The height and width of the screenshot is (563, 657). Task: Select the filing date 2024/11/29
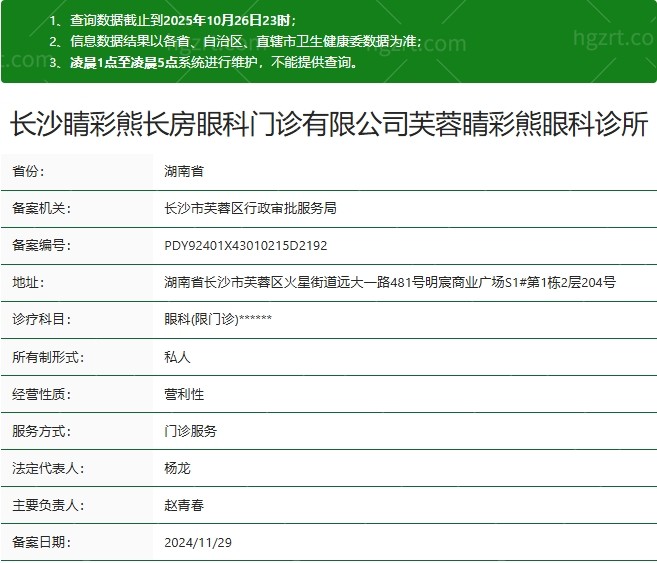(196, 542)
